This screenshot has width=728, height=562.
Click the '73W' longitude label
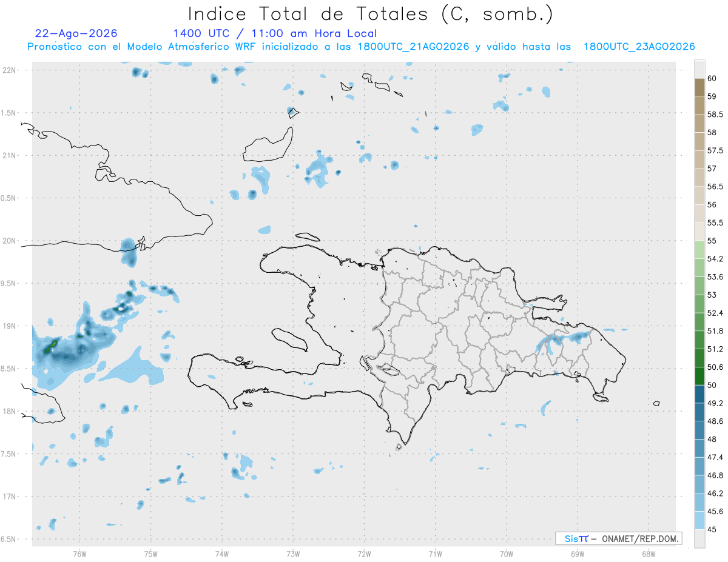pyautogui.click(x=293, y=554)
